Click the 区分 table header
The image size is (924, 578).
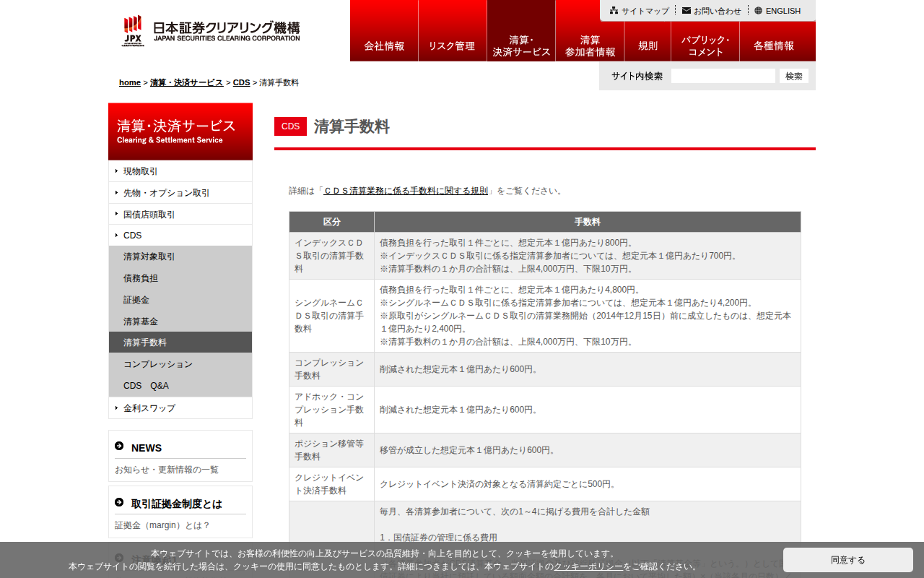(x=332, y=222)
